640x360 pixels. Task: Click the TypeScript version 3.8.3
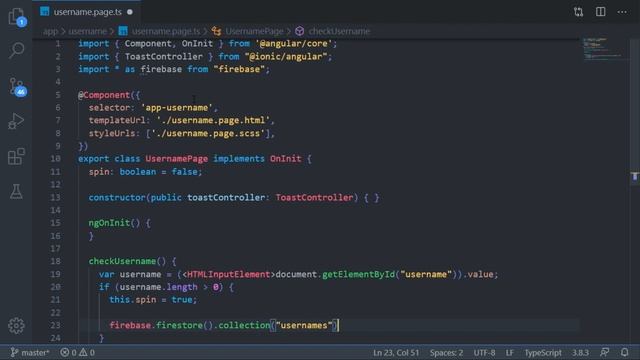pos(580,352)
